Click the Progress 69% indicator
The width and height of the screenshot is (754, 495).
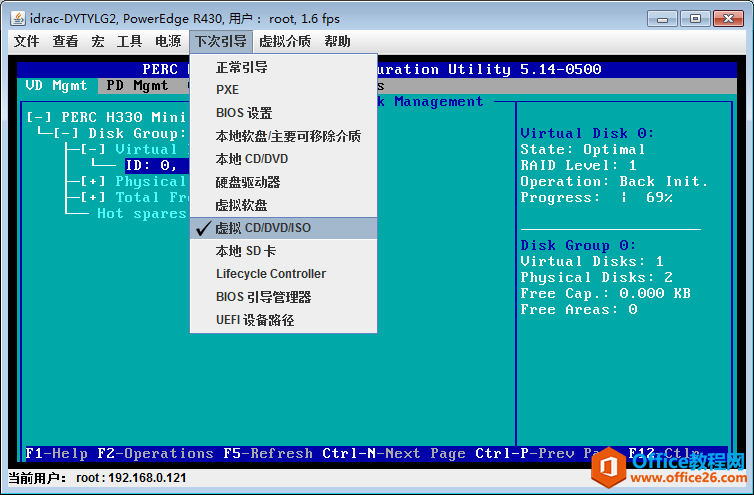pos(596,197)
